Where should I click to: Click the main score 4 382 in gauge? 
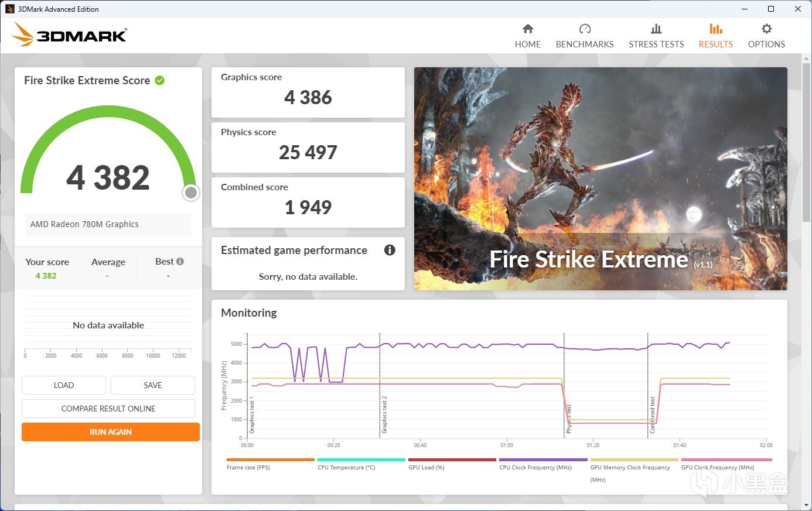click(108, 177)
